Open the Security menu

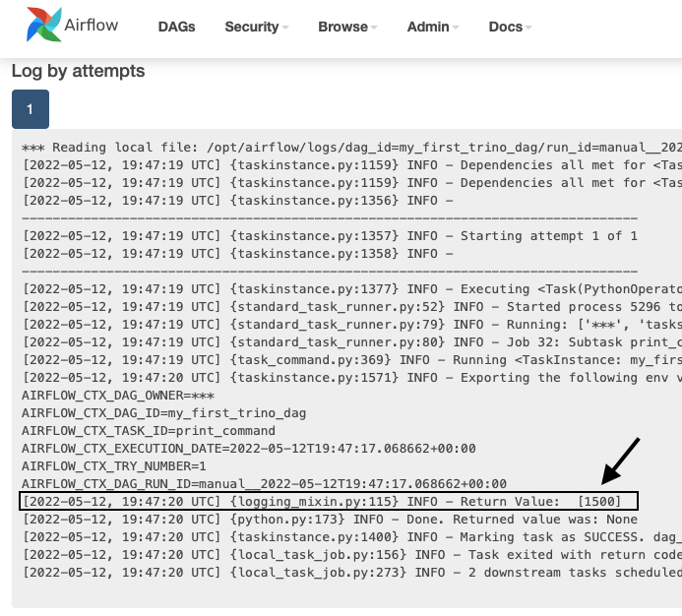pos(252,27)
